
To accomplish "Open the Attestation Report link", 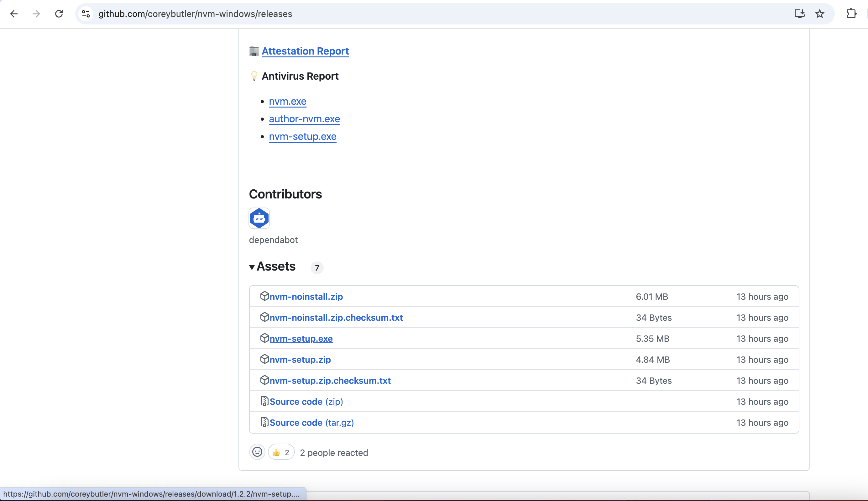I will point(305,51).
